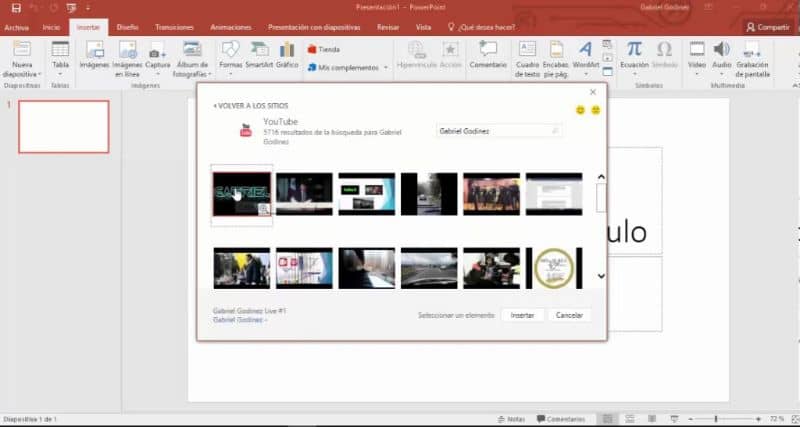Screen dimensions: 800x427
Task: Open the Archivo menu
Action: click(16, 28)
